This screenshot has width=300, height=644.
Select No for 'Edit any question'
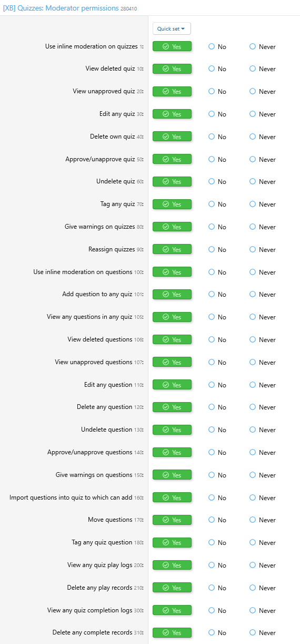pyautogui.click(x=217, y=385)
